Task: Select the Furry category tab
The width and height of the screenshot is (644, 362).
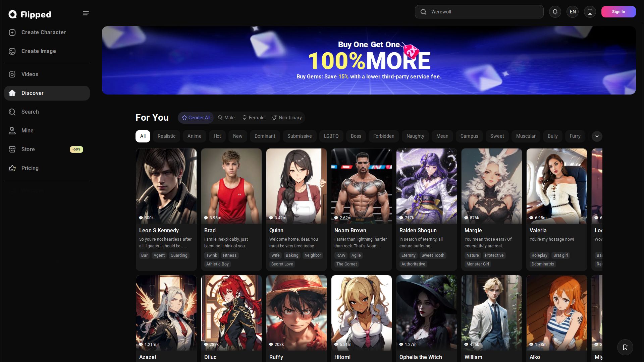Action: (575, 136)
